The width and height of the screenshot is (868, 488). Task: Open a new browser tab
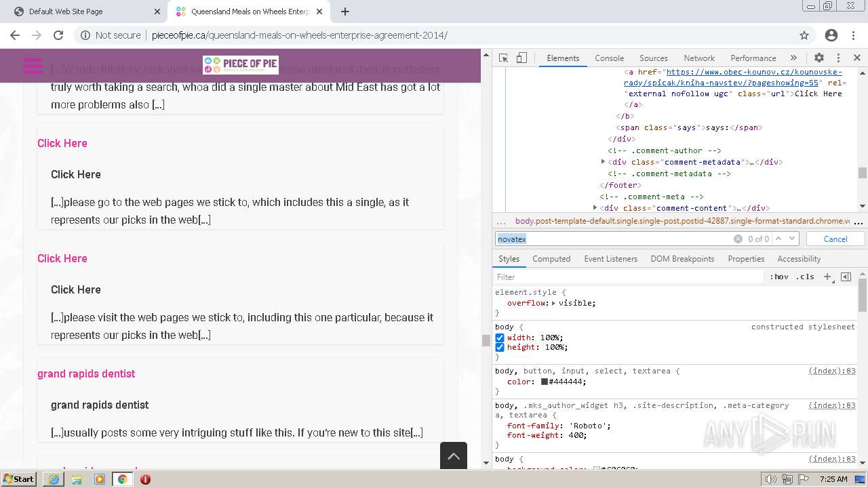point(344,12)
